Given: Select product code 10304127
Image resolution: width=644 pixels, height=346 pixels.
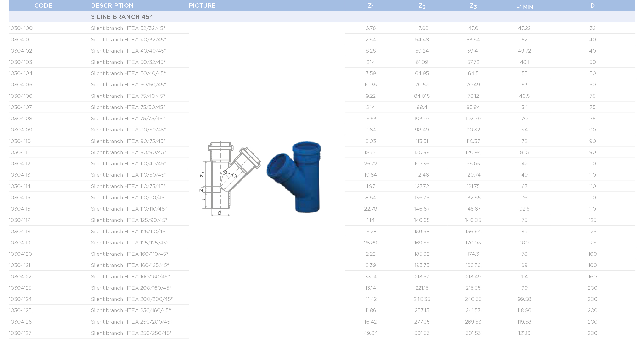Looking at the screenshot, I should tap(20, 333).
